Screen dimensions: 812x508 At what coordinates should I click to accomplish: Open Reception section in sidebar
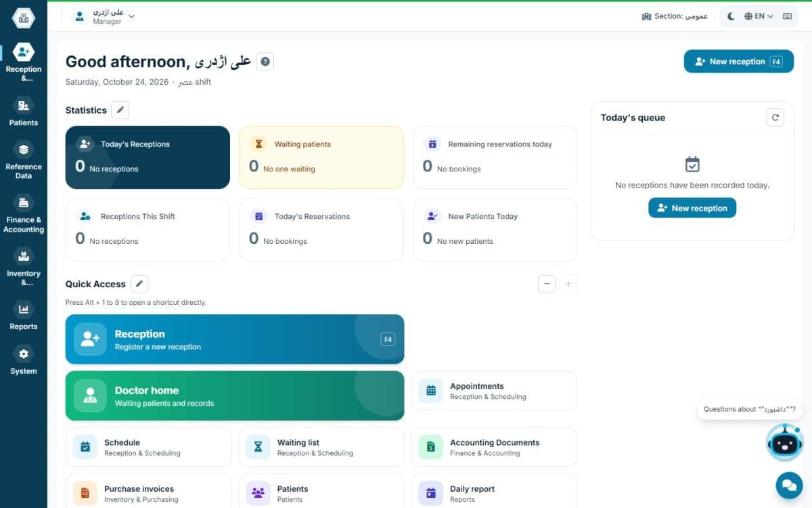(24, 62)
